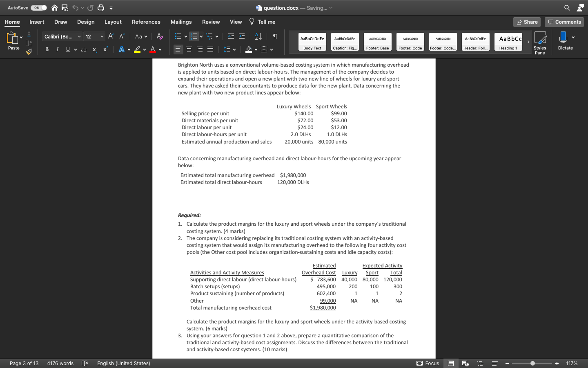Apply subscript formatting

coord(94,49)
